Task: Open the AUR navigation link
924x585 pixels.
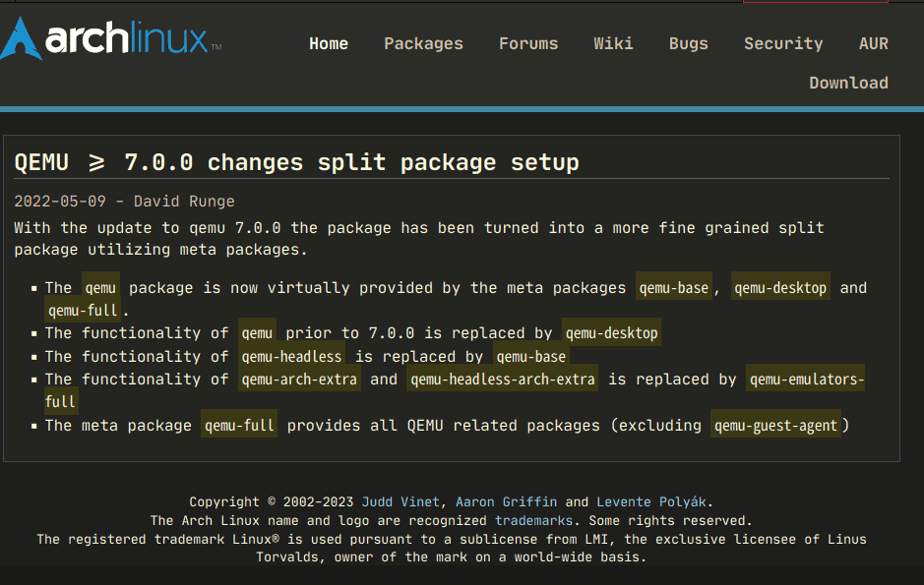Action: point(873,43)
